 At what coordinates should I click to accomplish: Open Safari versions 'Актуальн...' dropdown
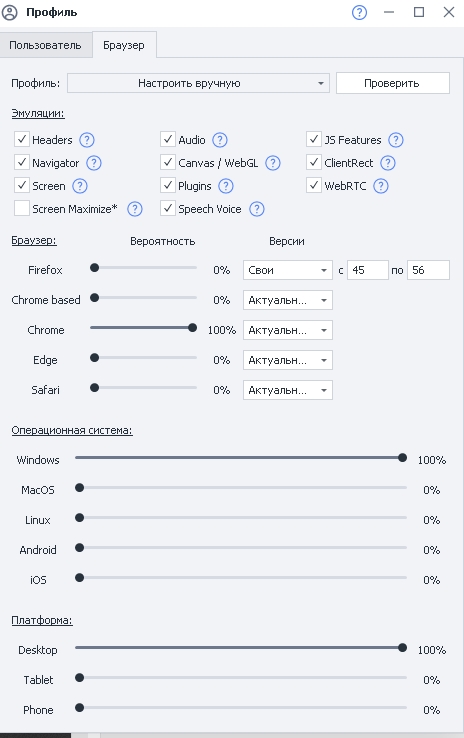click(288, 390)
